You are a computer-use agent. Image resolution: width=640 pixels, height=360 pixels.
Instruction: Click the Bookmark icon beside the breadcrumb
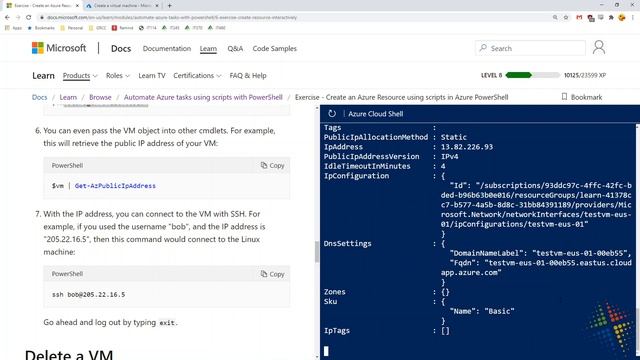[x=564, y=97]
